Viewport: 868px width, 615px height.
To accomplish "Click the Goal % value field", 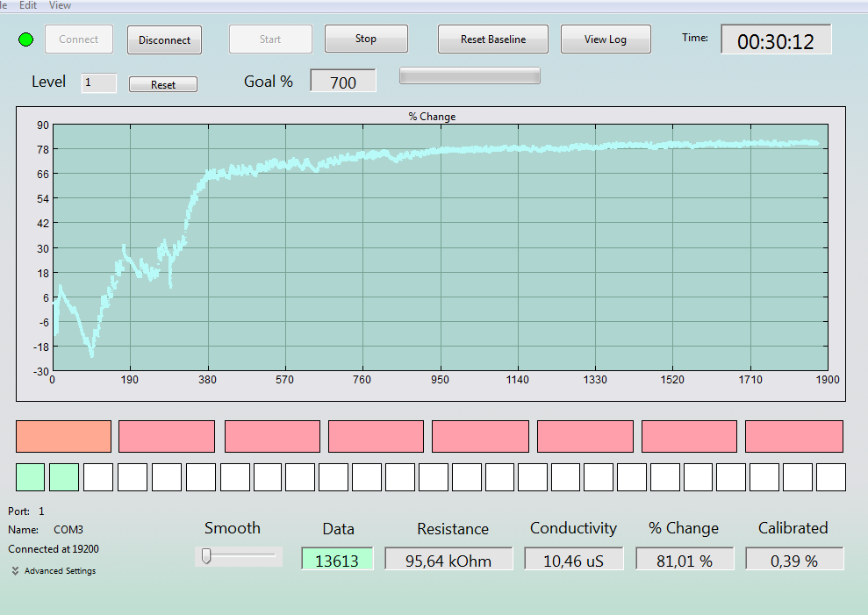I will coord(343,82).
